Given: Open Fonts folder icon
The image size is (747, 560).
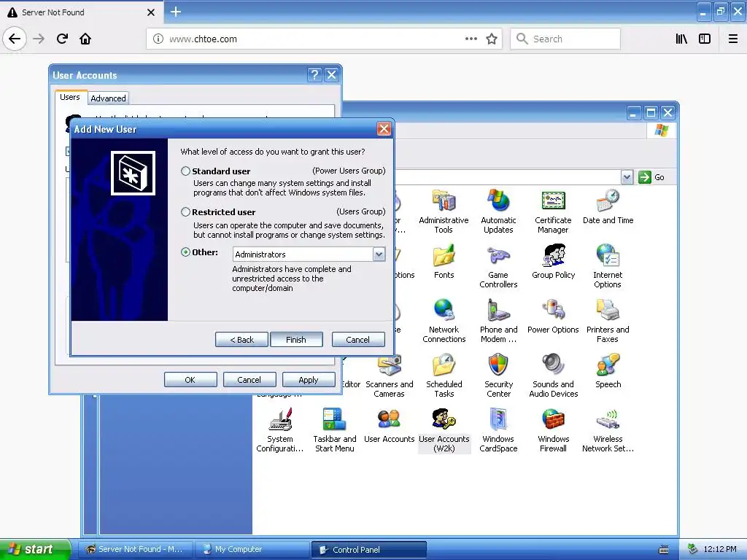Looking at the screenshot, I should [x=444, y=262].
